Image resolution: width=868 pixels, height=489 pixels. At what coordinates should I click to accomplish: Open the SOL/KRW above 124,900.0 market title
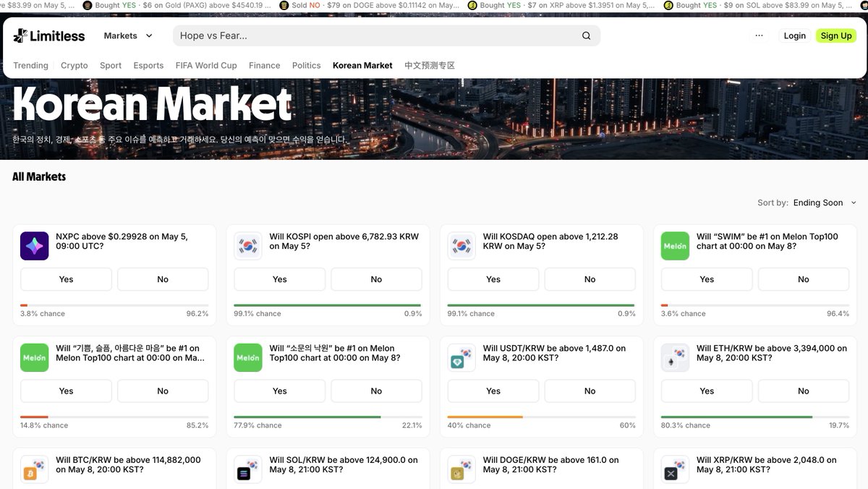point(344,464)
